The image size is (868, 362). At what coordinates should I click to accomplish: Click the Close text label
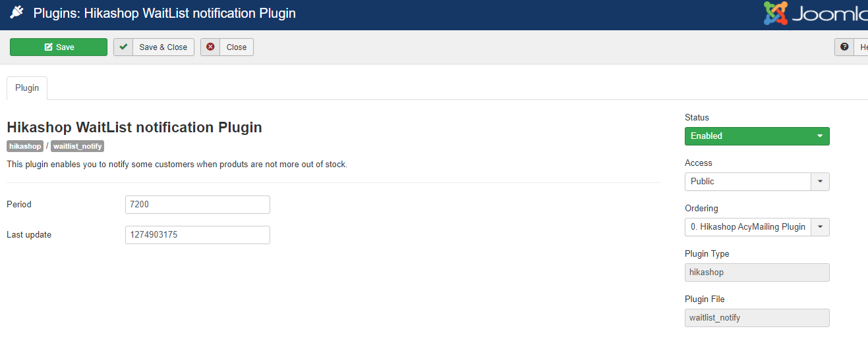(x=236, y=47)
